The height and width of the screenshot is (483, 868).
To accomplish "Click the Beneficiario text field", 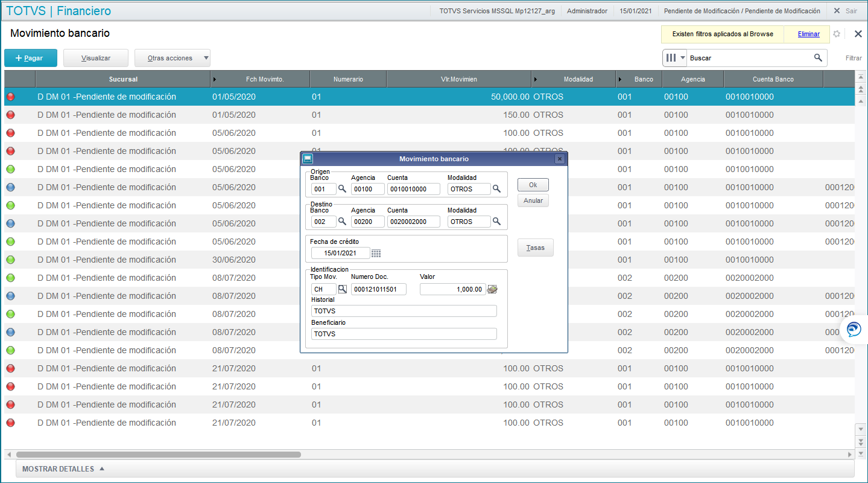I will point(404,334).
